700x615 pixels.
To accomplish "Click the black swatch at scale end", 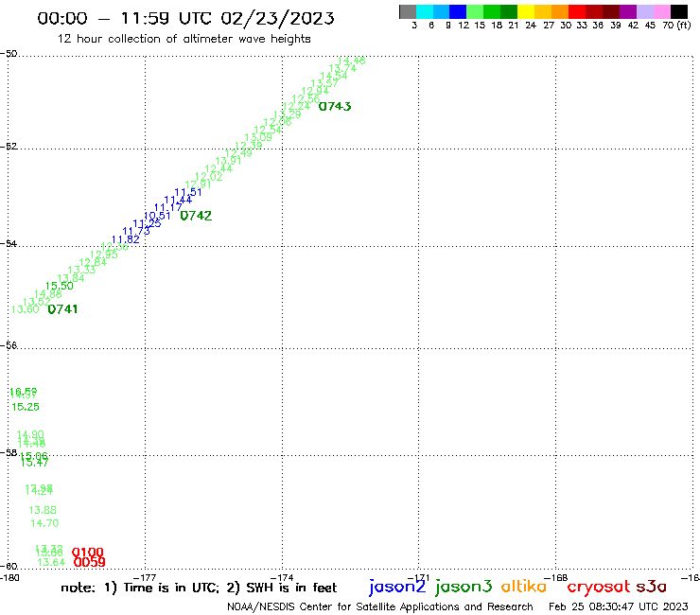I will click(678, 12).
